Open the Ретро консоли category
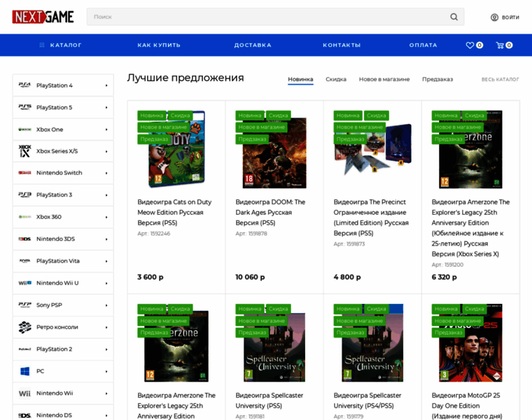The image size is (532, 420). tap(63, 327)
